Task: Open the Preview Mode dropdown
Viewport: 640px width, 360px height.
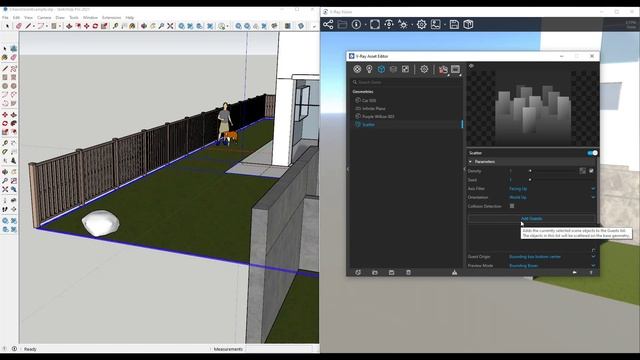Action: coord(552,266)
